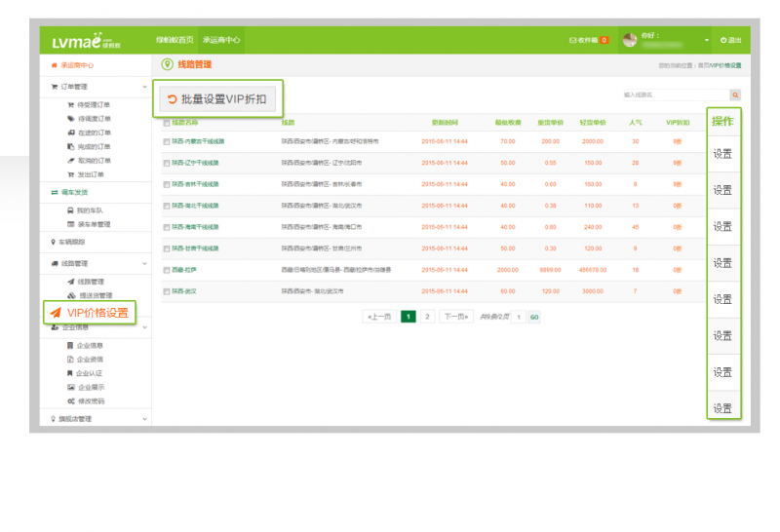Click the search magnifier icon
Screen dimensions: 780x532
pyautogui.click(x=735, y=95)
